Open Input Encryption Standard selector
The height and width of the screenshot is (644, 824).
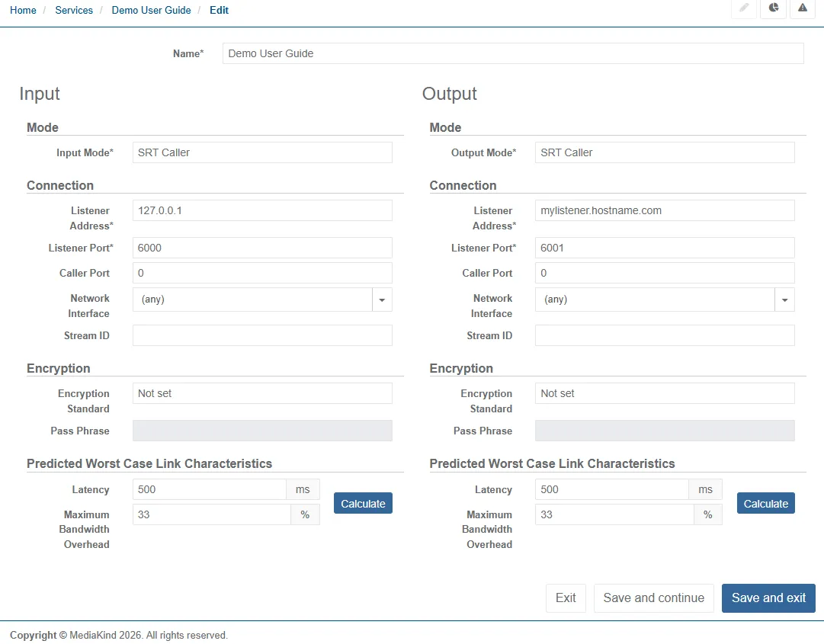pyautogui.click(x=262, y=393)
